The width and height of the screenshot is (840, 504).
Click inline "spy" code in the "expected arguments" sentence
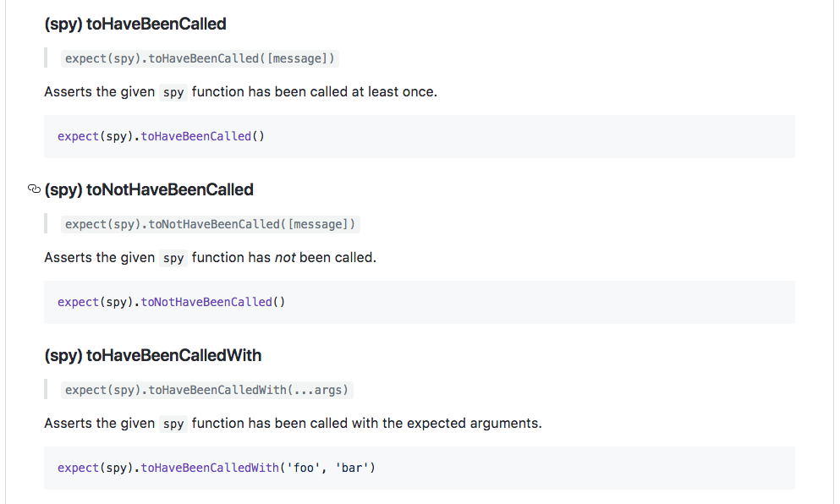(x=173, y=424)
